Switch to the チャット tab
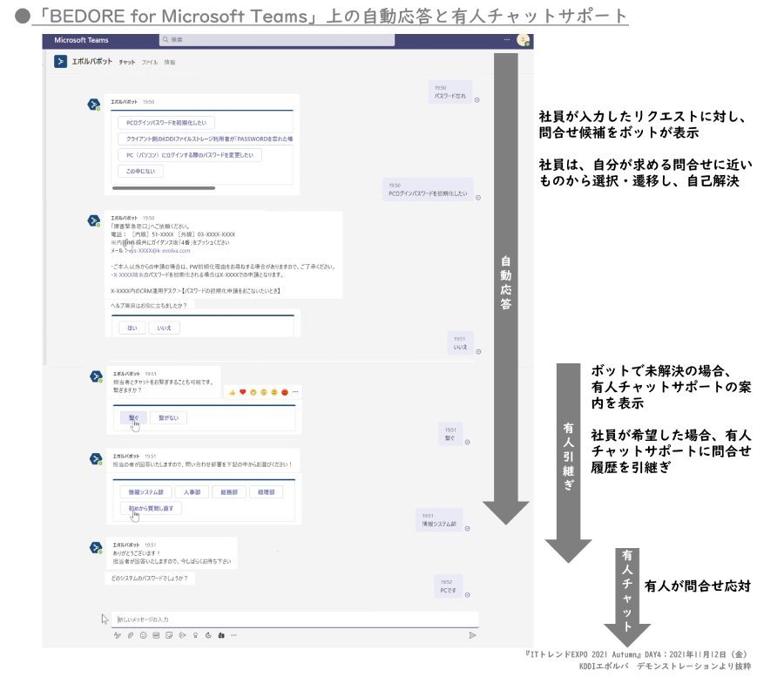 click(127, 62)
